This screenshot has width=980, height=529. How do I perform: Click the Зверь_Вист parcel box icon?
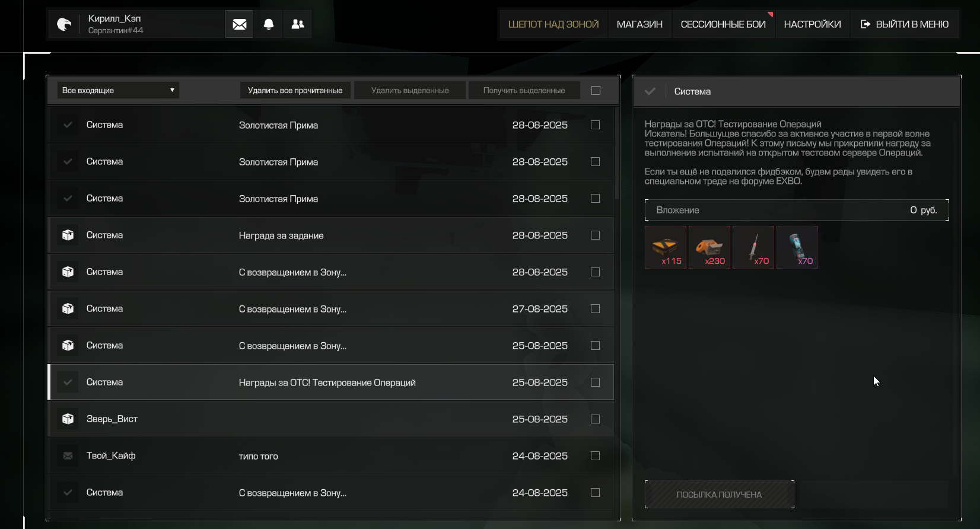coord(68,419)
